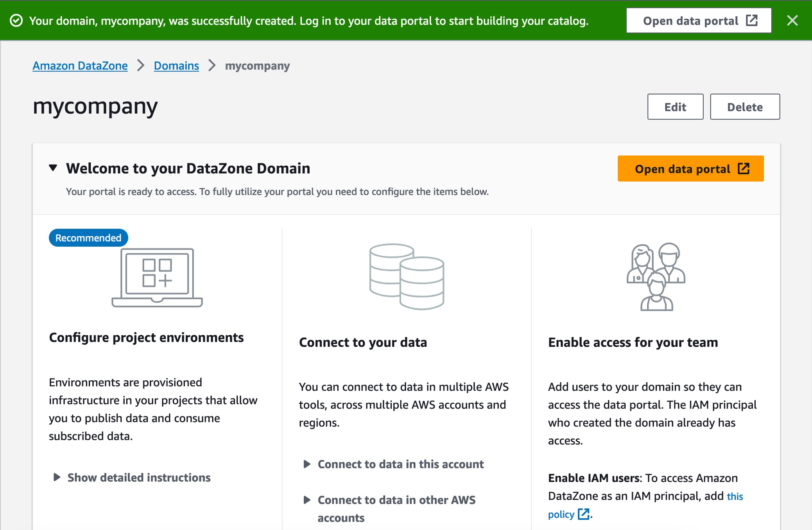Click the Edit button
The width and height of the screenshot is (812, 530).
(x=675, y=107)
